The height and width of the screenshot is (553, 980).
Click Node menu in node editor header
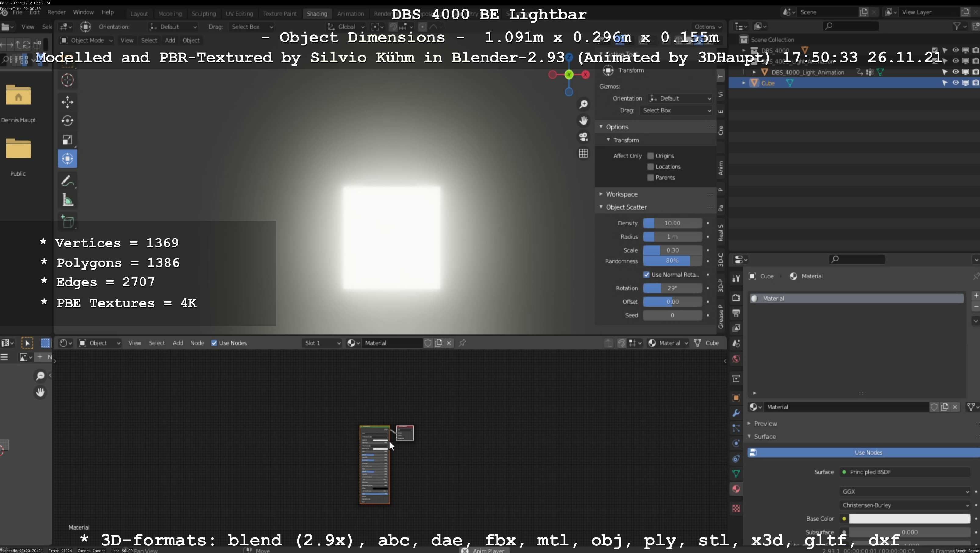click(x=197, y=343)
